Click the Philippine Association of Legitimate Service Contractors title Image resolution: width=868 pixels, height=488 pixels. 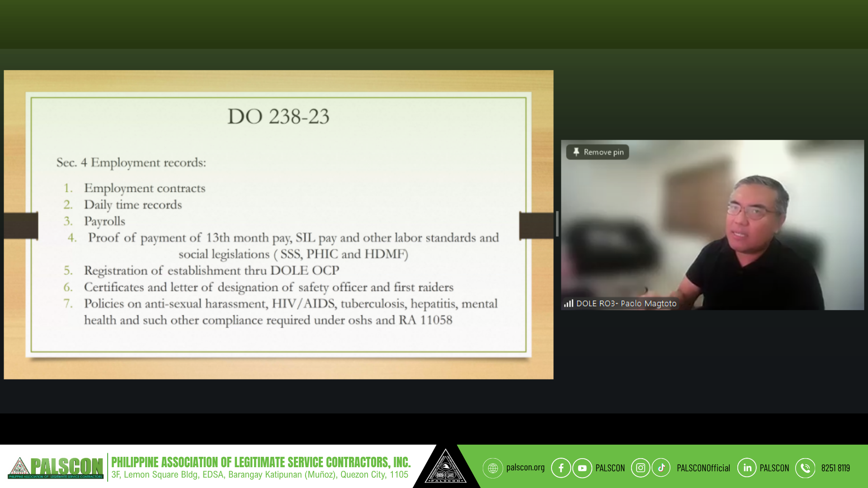tap(261, 462)
